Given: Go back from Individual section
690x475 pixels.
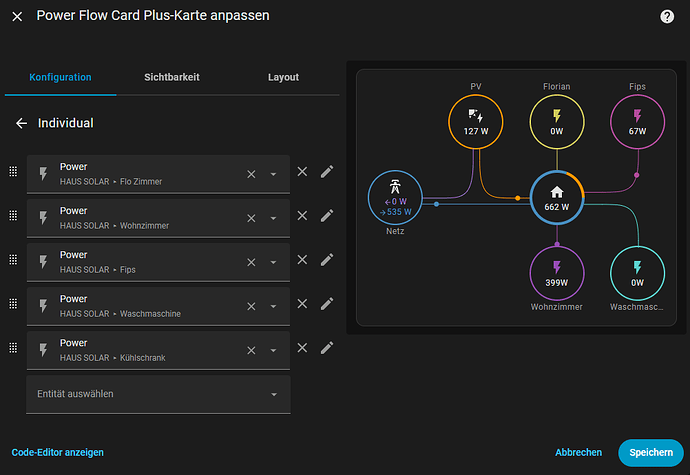Looking at the screenshot, I should pyautogui.click(x=21, y=123).
